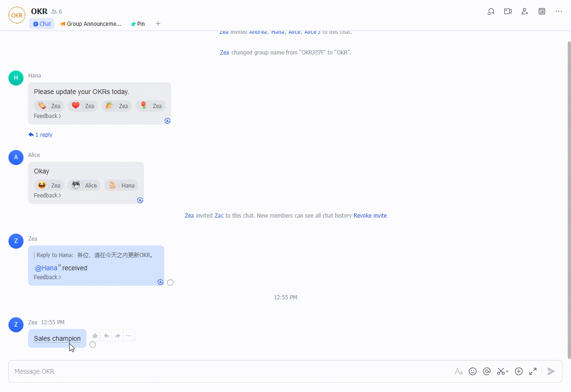Click the Revoke invite link

370,216
